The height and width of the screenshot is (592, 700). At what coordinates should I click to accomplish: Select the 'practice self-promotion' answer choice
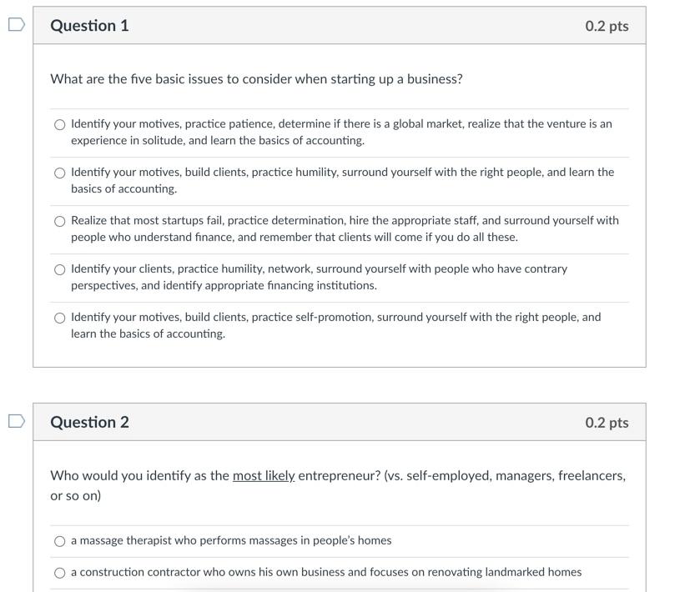[59, 318]
